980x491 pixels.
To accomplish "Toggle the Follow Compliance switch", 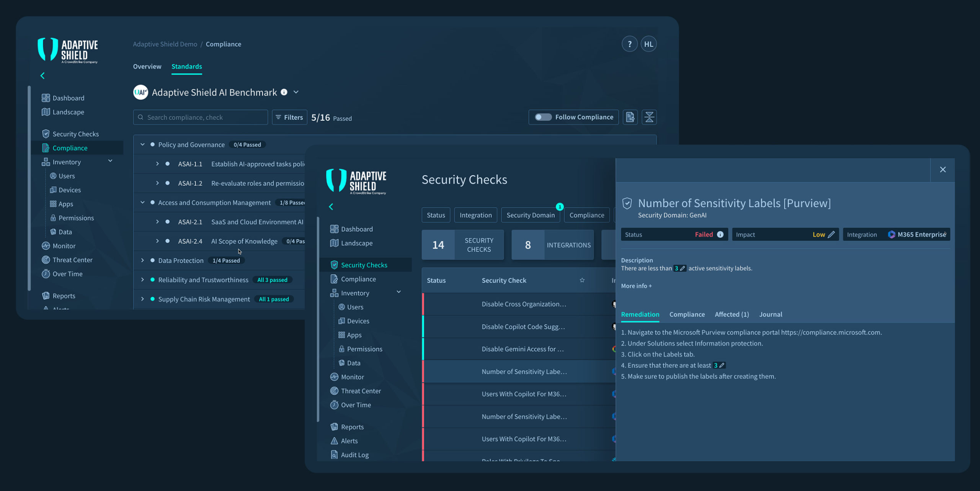I will (x=543, y=117).
